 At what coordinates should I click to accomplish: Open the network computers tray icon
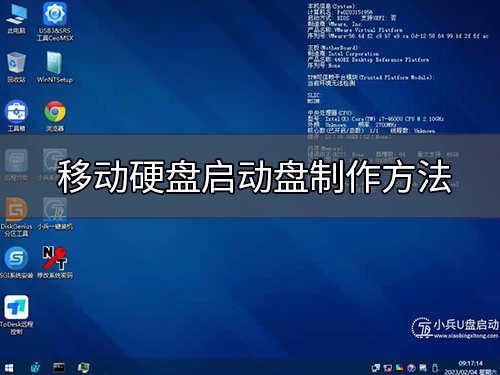(x=376, y=368)
